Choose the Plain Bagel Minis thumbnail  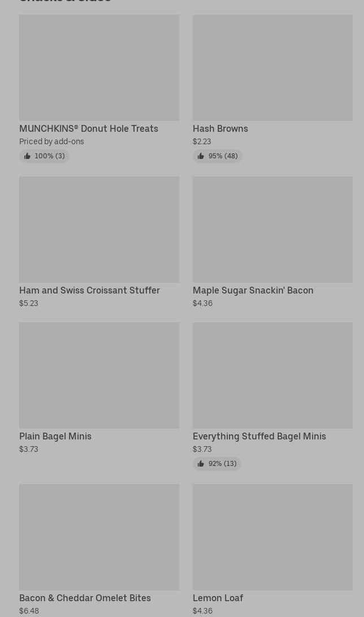click(99, 375)
